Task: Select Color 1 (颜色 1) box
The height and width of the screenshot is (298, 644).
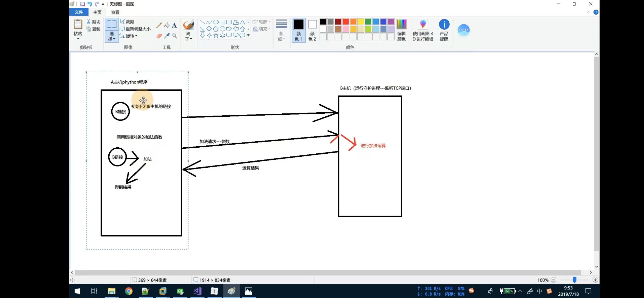Action: tap(298, 30)
